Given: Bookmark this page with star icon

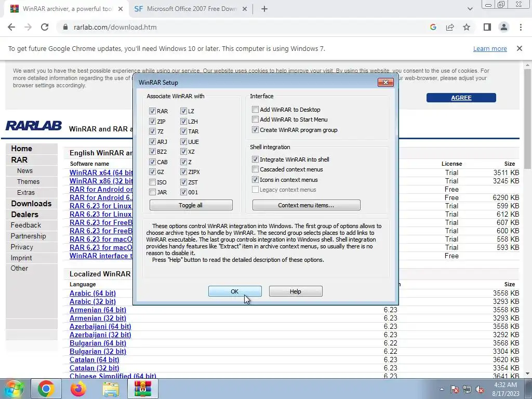Looking at the screenshot, I should [467, 27].
